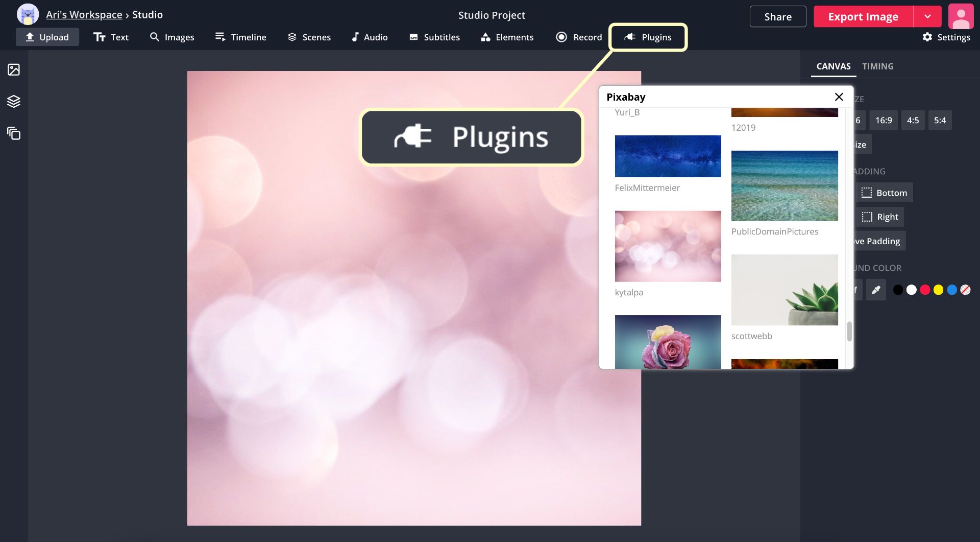Select the succulent photo by scottwebb
This screenshot has height=542, width=980.
click(784, 290)
